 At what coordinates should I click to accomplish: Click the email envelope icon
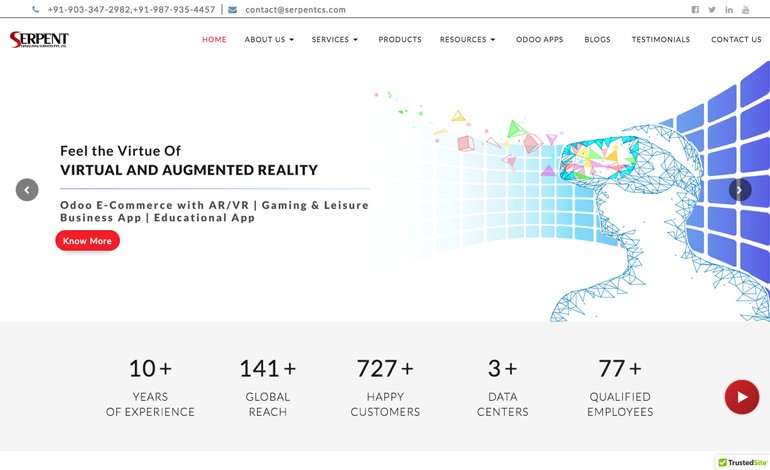(232, 10)
